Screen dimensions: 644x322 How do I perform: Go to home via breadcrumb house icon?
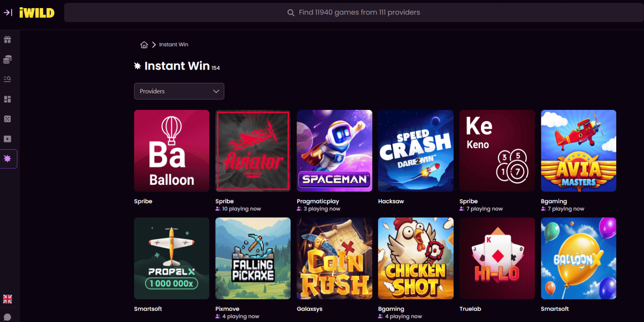144,45
